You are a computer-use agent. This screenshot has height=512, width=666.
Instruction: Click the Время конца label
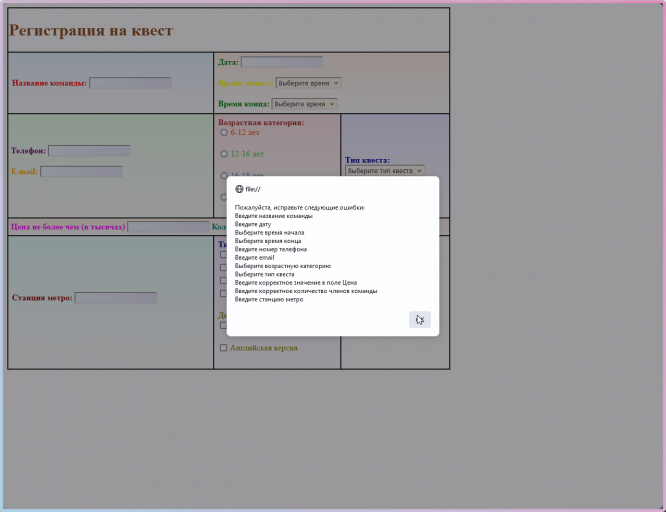(244, 104)
